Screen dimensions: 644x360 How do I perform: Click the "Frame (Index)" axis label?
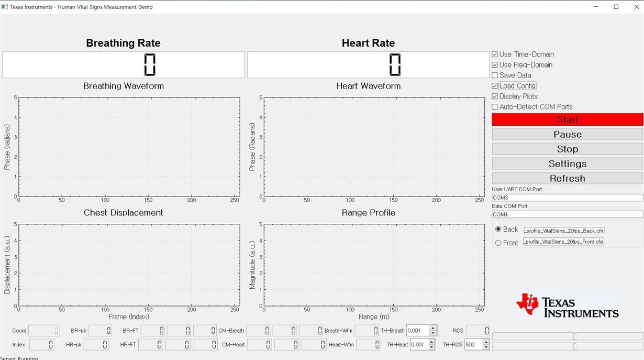[129, 317]
